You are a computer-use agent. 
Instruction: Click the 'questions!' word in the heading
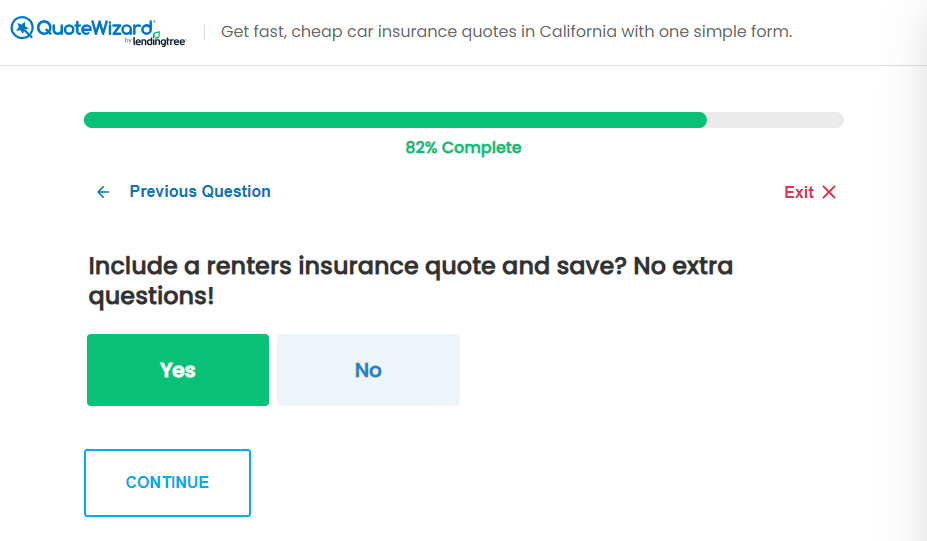point(151,297)
